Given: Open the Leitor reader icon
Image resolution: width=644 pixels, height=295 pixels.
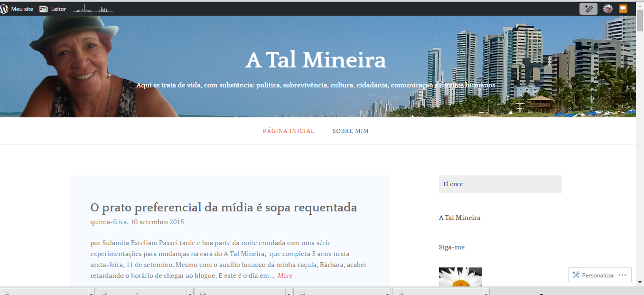Looking at the screenshot, I should (44, 9).
